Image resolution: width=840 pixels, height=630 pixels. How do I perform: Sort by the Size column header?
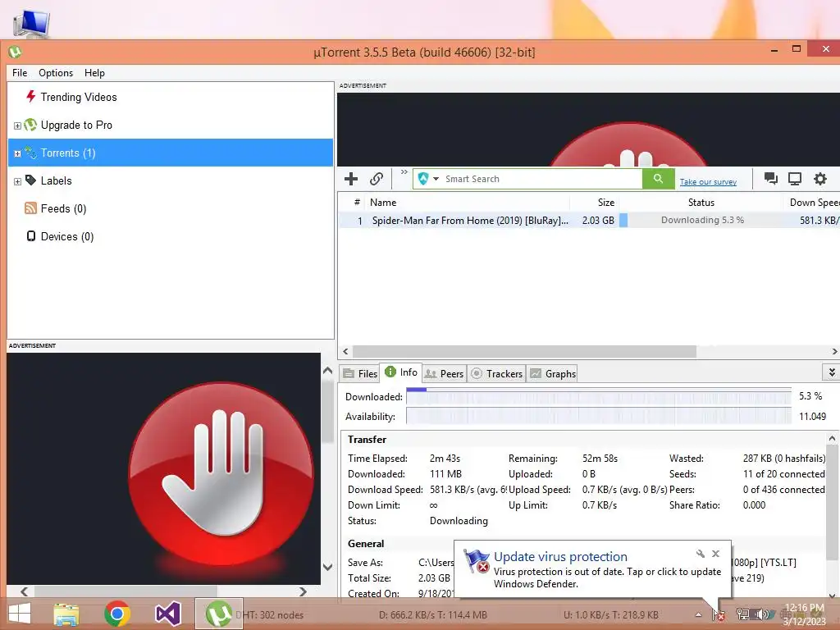pyautogui.click(x=606, y=203)
